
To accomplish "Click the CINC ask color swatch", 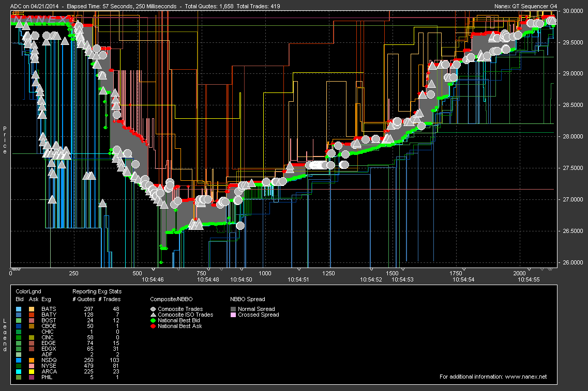I will (x=32, y=337).
